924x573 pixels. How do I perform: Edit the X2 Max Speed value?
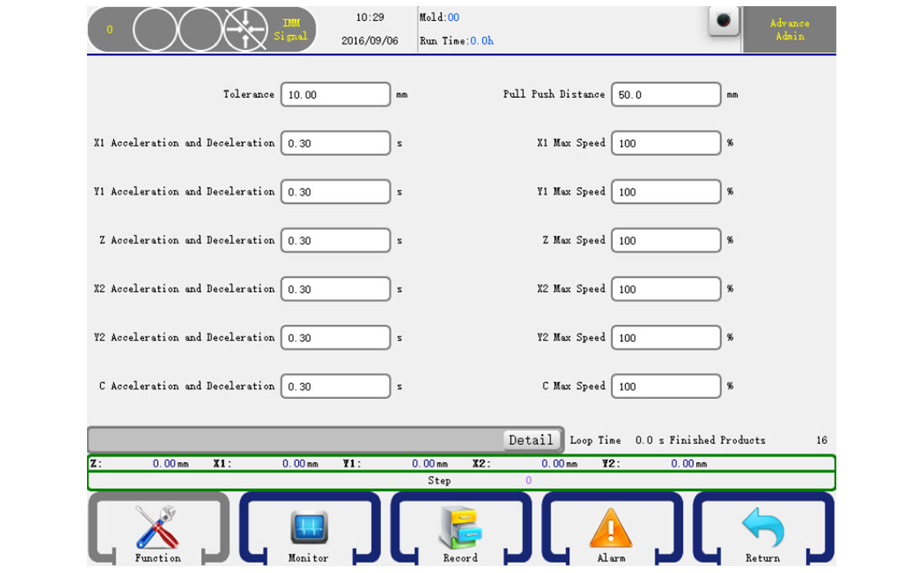coord(666,289)
